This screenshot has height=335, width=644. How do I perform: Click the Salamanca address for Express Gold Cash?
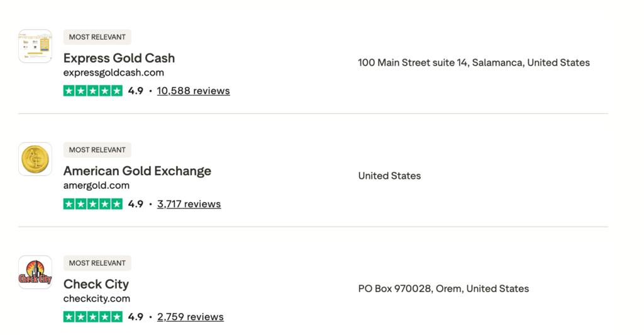(474, 63)
